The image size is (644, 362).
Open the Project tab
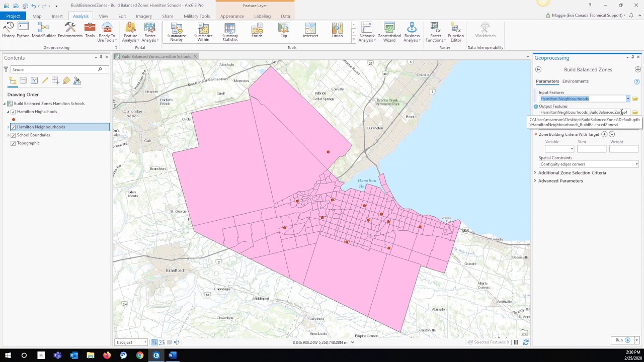(13, 16)
